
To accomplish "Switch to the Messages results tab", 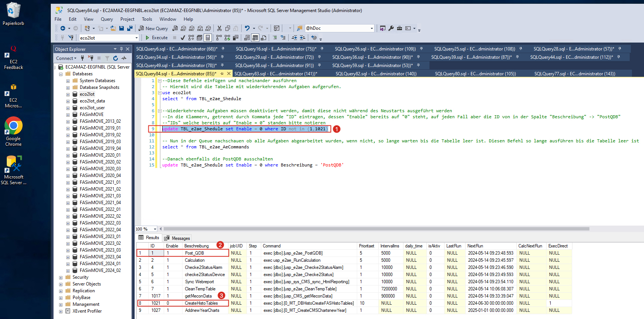I will [x=177, y=238].
